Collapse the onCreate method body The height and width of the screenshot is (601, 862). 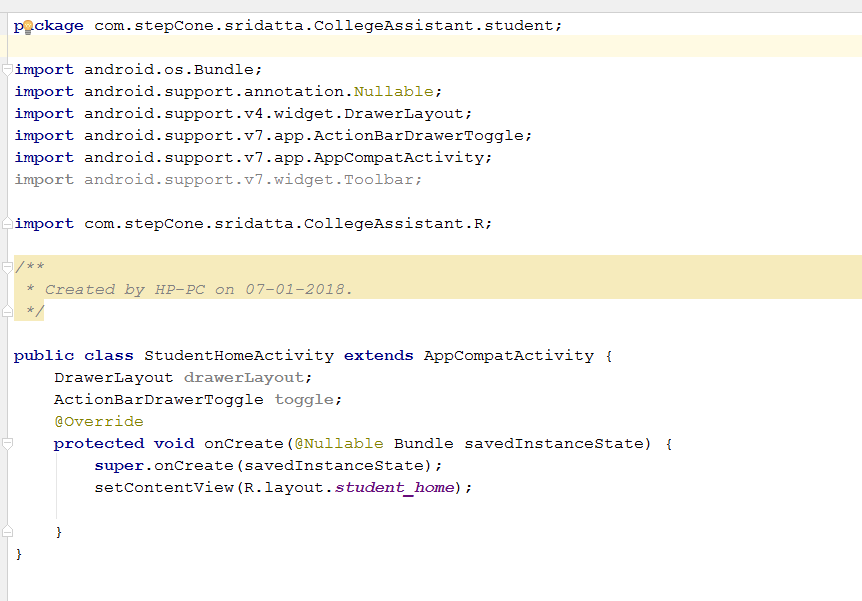[x=6, y=444]
